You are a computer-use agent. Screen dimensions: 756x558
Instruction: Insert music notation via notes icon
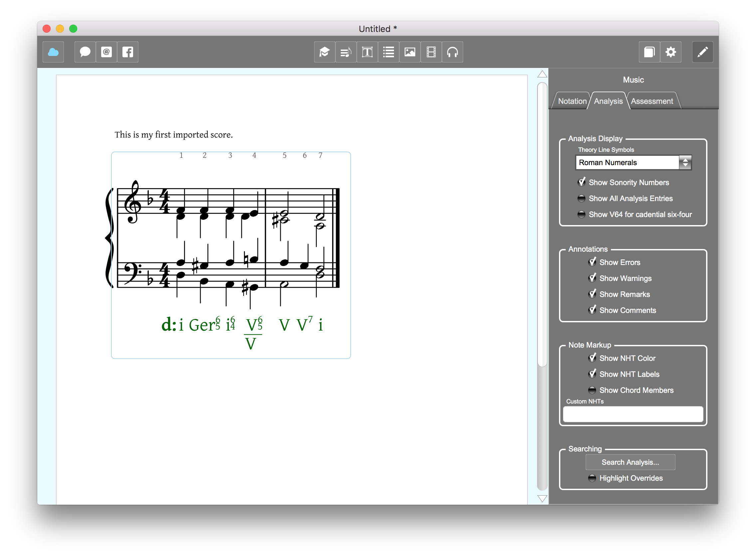pos(346,52)
